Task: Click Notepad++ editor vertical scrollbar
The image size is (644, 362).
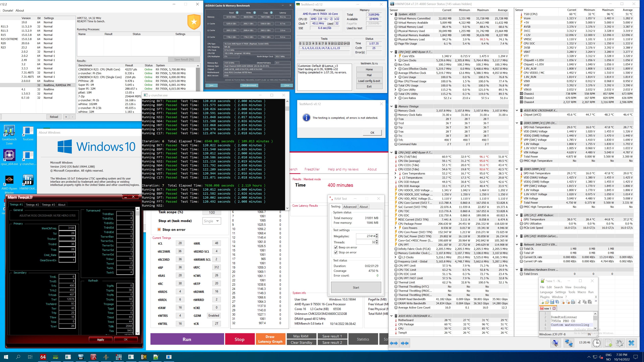Action: [x=595, y=321]
